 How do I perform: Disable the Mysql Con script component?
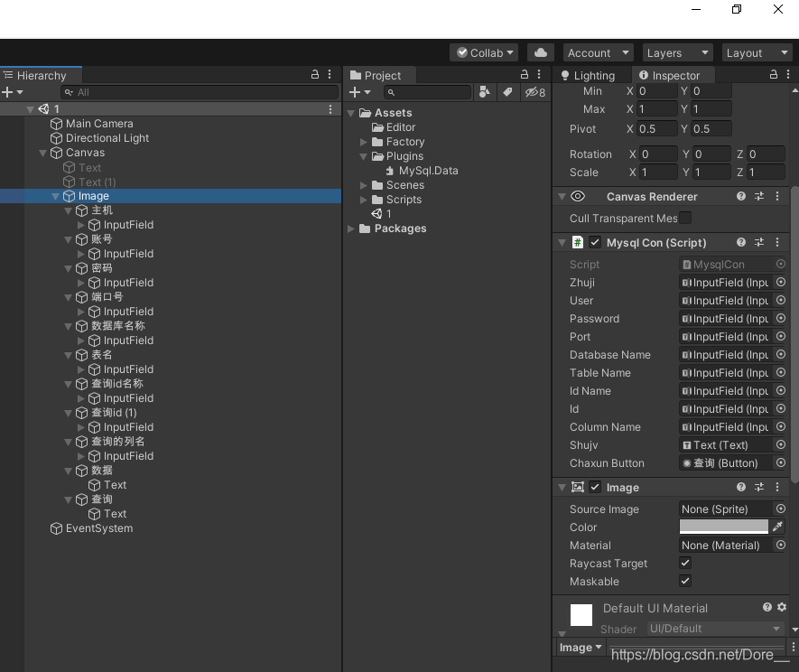point(594,242)
